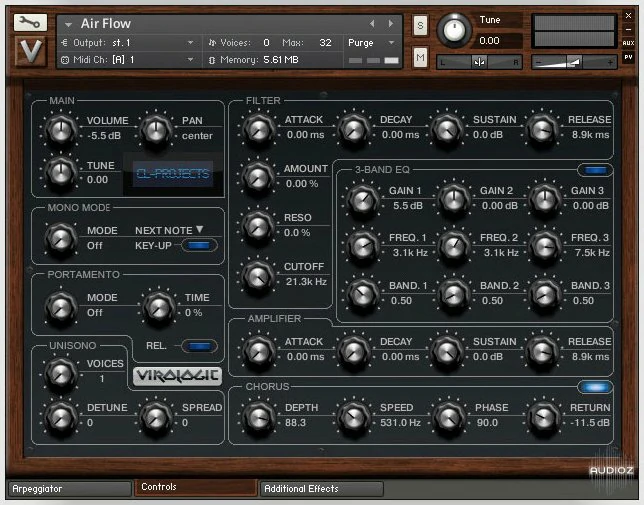
Task: Solo the instrument with S button
Action: tap(420, 25)
